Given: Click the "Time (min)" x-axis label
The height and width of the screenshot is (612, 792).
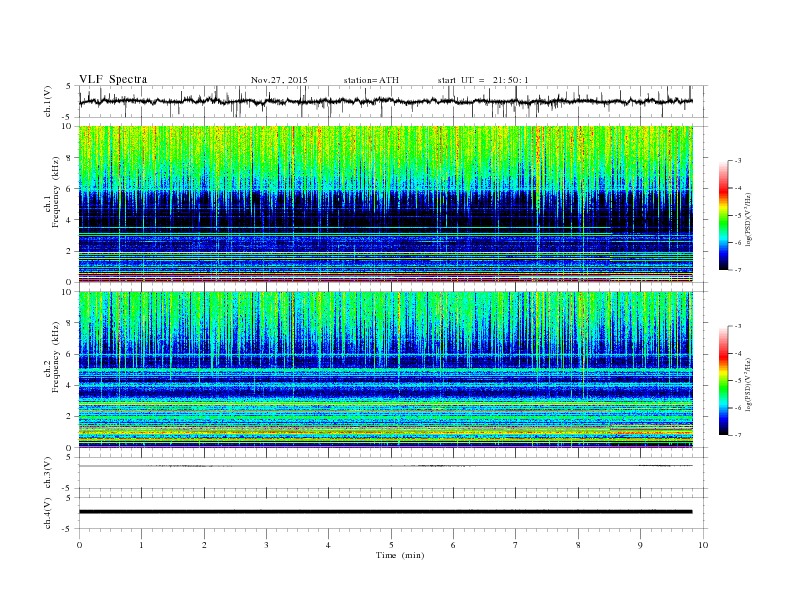Looking at the screenshot, I should [x=400, y=555].
